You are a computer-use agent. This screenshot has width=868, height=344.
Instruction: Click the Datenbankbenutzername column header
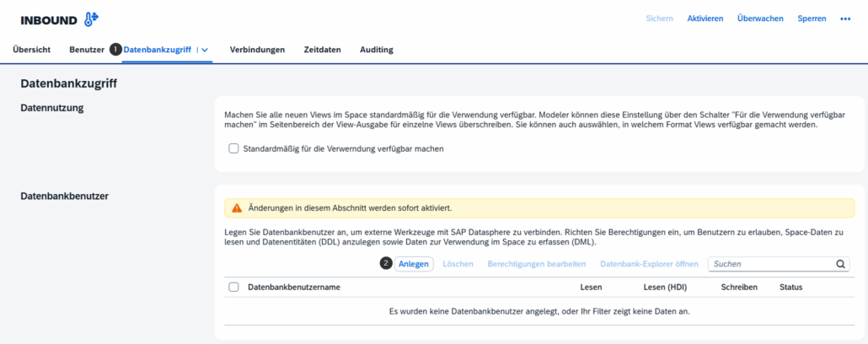[x=294, y=287]
